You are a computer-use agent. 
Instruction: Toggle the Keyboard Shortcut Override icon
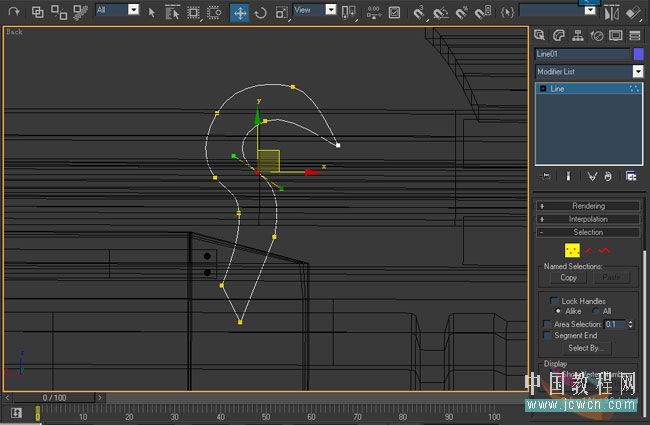click(395, 13)
